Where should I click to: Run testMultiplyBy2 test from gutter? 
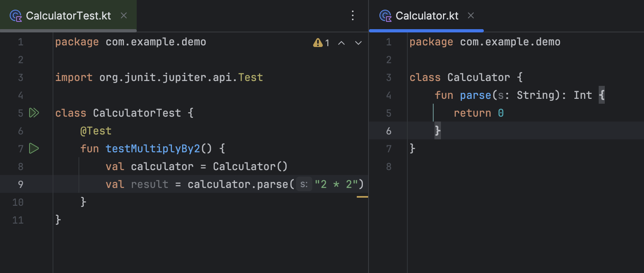click(34, 149)
